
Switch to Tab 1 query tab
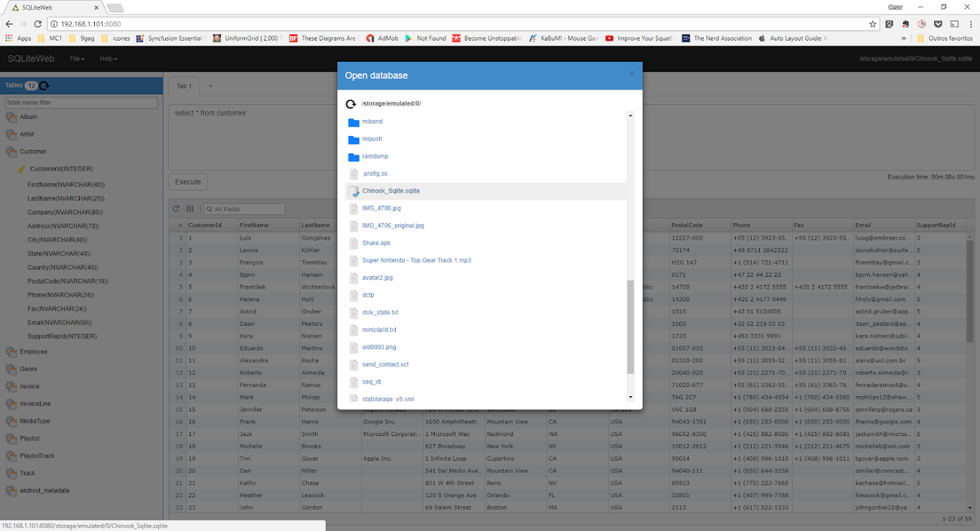pyautogui.click(x=184, y=86)
